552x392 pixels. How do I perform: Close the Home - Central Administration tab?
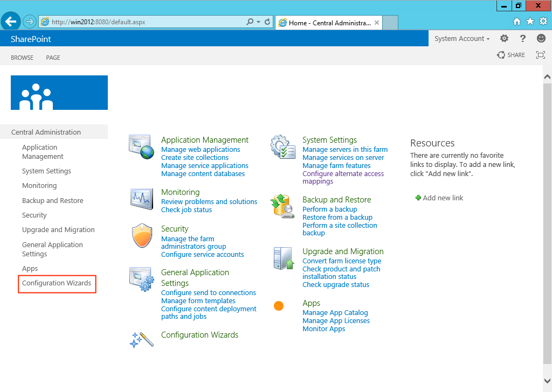377,23
